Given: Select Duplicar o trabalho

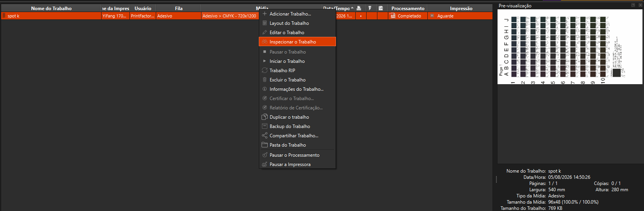Looking at the screenshot, I should 297,117.
